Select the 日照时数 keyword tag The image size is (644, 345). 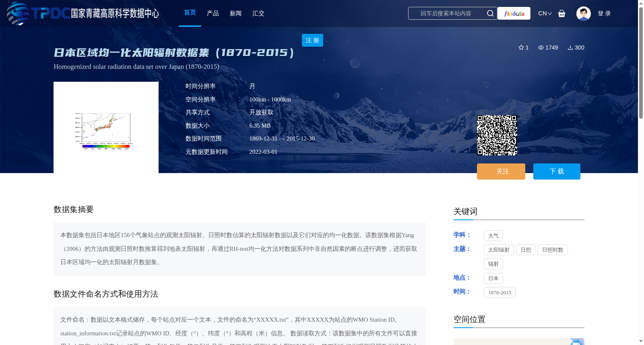click(553, 250)
